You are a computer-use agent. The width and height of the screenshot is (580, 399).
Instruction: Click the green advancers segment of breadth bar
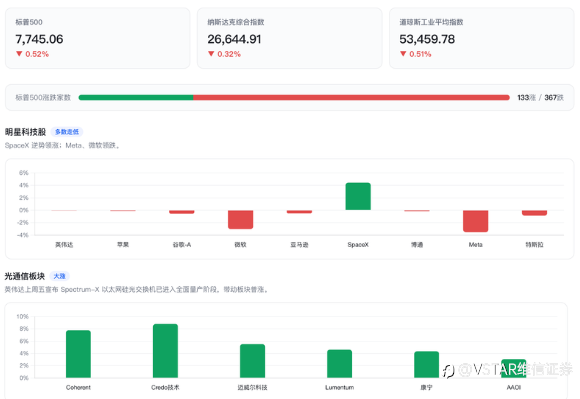[x=136, y=98]
